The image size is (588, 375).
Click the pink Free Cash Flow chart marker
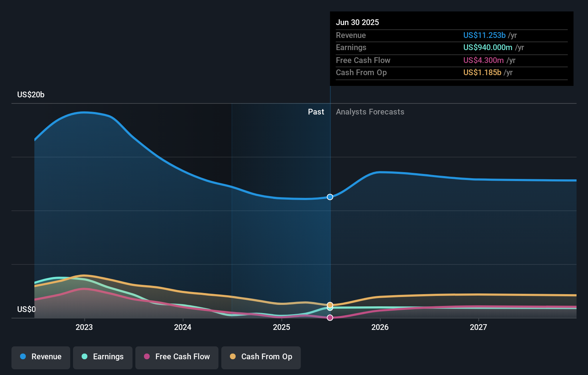(330, 317)
